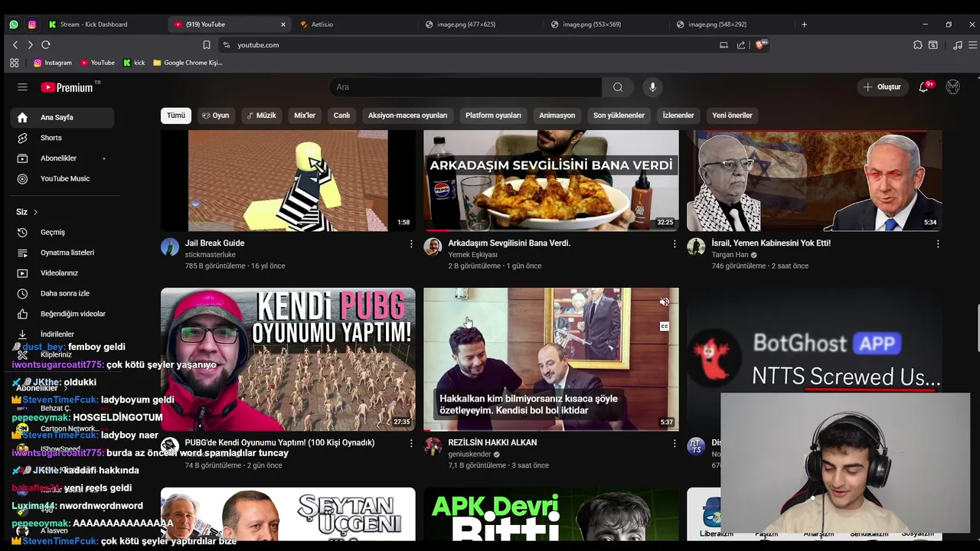The image size is (980, 551).
Task: Reload the YouTube page
Action: click(46, 45)
